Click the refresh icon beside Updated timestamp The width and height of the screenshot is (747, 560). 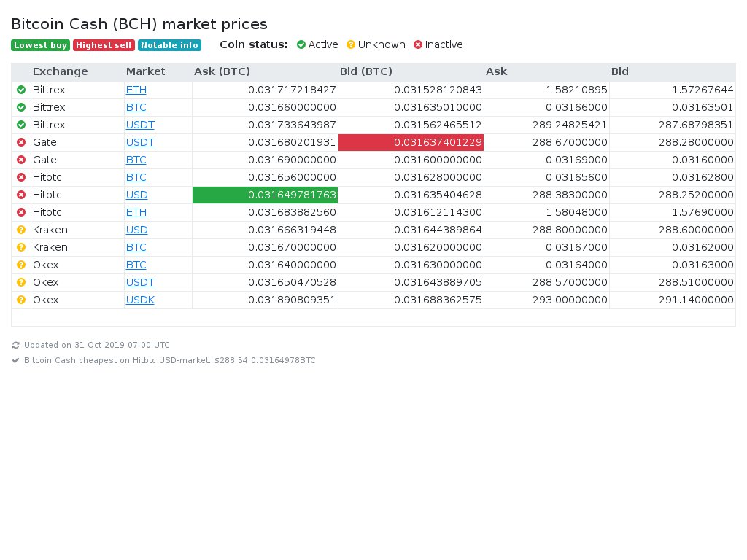(16, 345)
